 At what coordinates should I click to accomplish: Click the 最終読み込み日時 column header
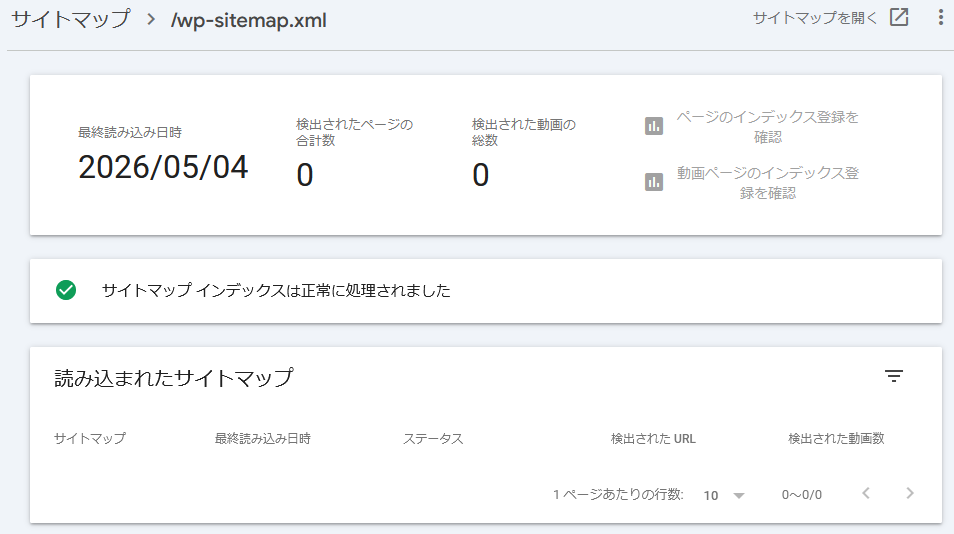click(262, 439)
